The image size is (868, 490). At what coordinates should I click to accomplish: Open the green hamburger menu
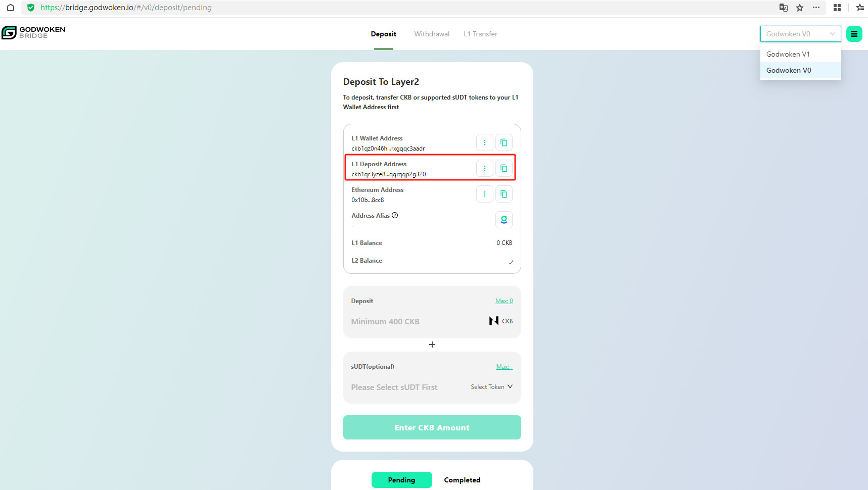(x=854, y=34)
